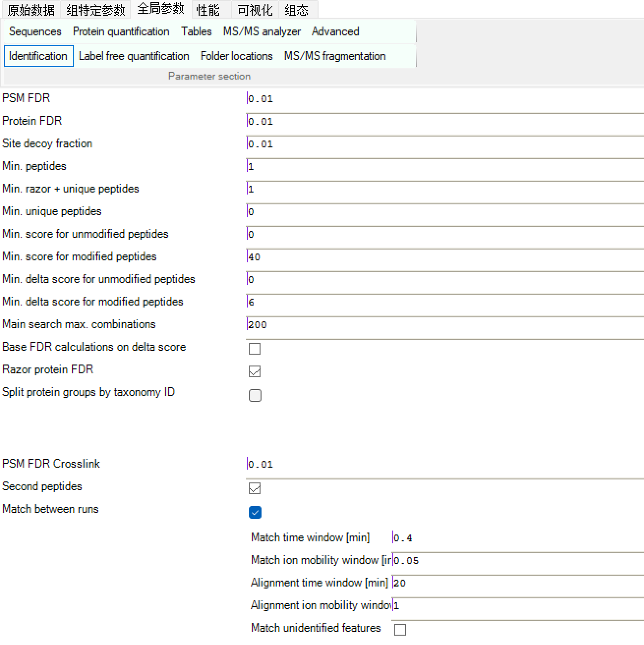
Task: Open the Advanced parameter section
Action: (x=335, y=31)
